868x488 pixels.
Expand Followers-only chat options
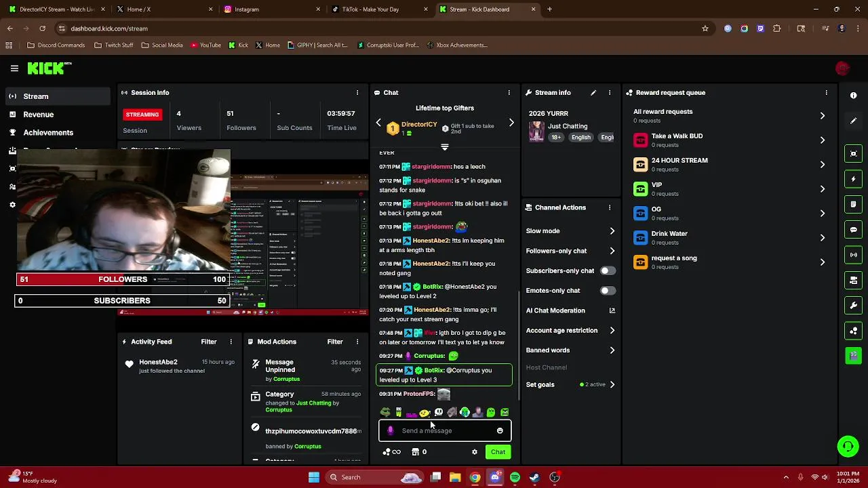[612, 251]
